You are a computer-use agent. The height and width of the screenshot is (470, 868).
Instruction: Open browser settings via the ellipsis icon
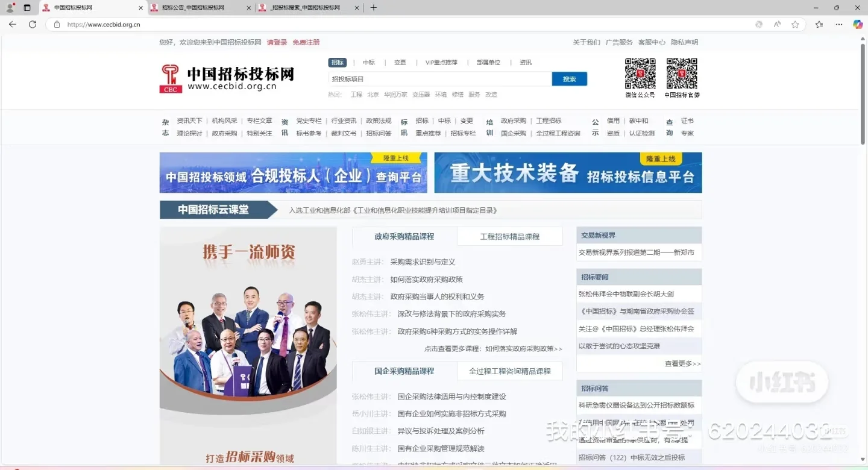pyautogui.click(x=838, y=24)
